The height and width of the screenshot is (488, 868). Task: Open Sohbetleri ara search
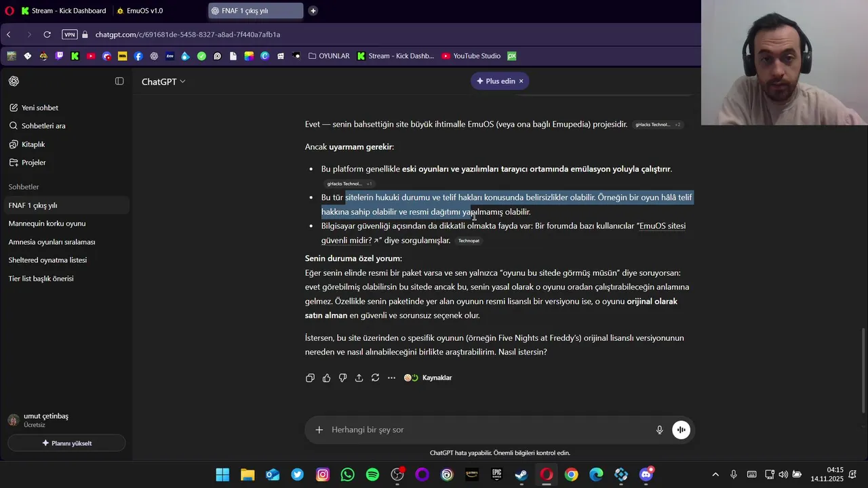pyautogui.click(x=66, y=126)
